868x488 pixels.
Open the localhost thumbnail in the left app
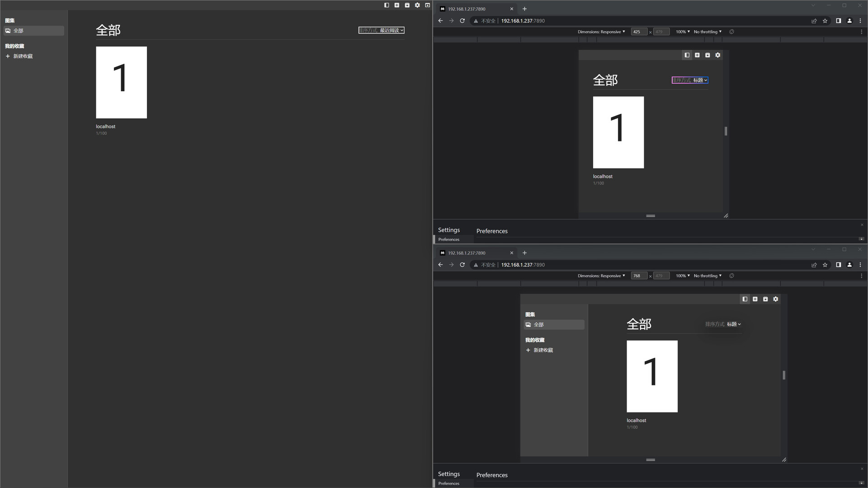point(121,83)
